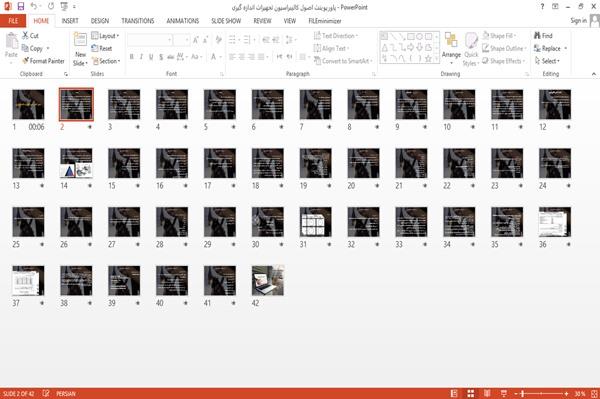The width and height of the screenshot is (600, 399).
Task: Open PowerPoint Help question mark
Action: tap(542, 7)
